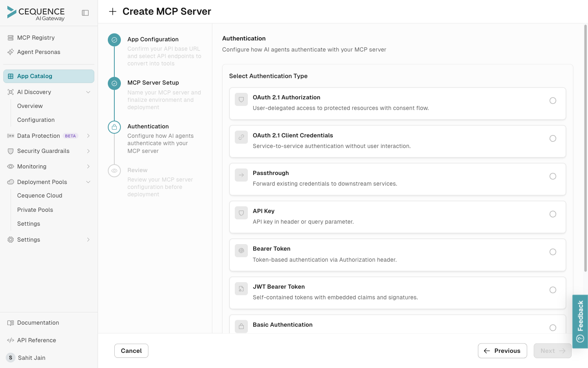
Task: Click the App Catalog grid icon
Action: [x=11, y=76]
